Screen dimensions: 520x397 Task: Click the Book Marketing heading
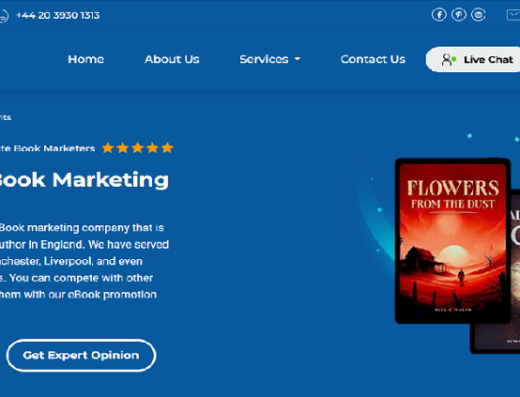83,180
